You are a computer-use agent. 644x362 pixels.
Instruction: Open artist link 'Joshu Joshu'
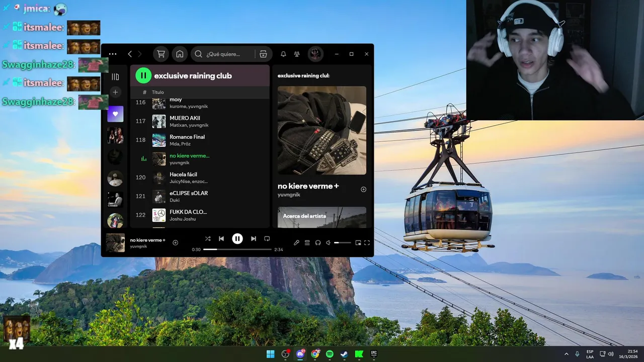[x=183, y=219]
